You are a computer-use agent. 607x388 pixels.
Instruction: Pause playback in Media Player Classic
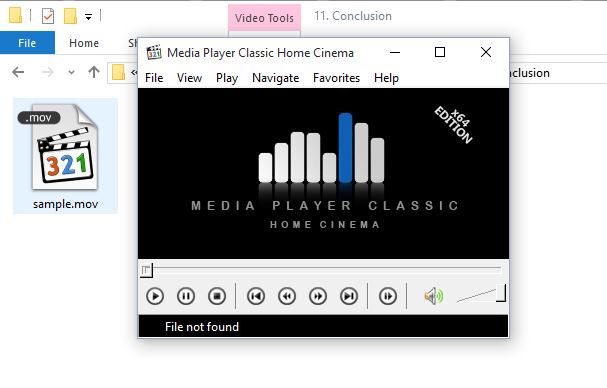186,296
